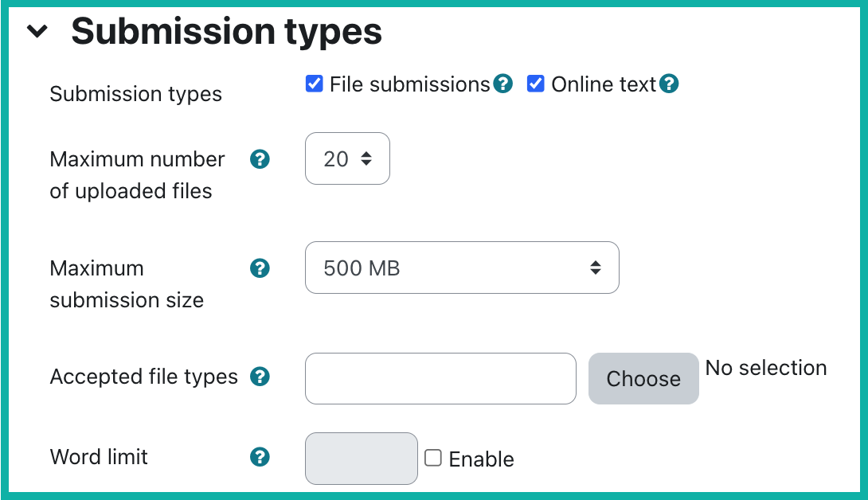868x500 pixels.
Task: Click the Choose button for accepted file types
Action: (643, 378)
